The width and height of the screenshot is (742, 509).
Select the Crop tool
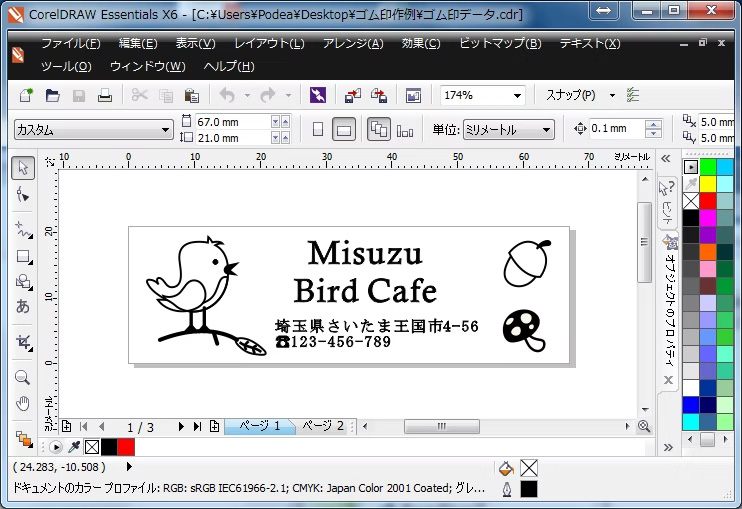(23, 342)
